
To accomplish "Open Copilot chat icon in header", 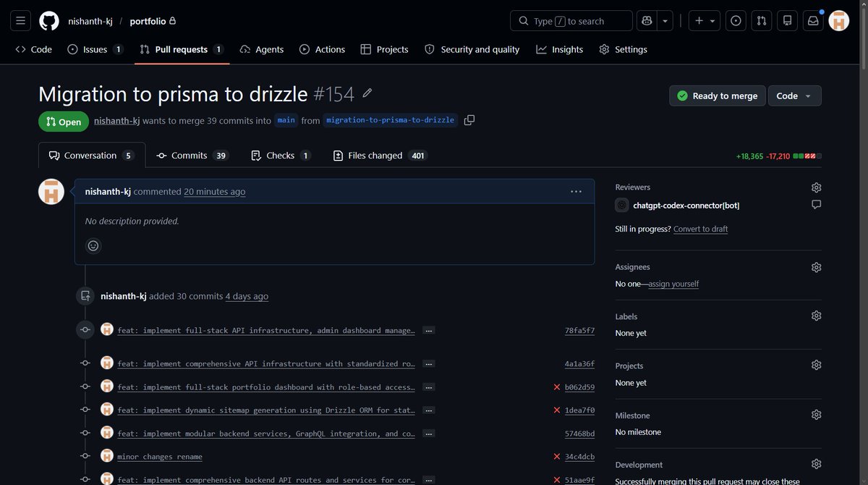I will [647, 21].
